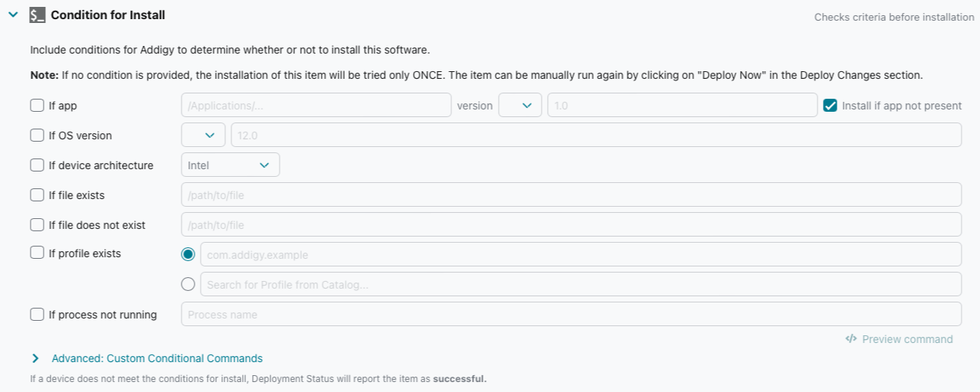Image resolution: width=980 pixels, height=392 pixels.
Task: Check the If file does not exist option
Action: coord(37,225)
